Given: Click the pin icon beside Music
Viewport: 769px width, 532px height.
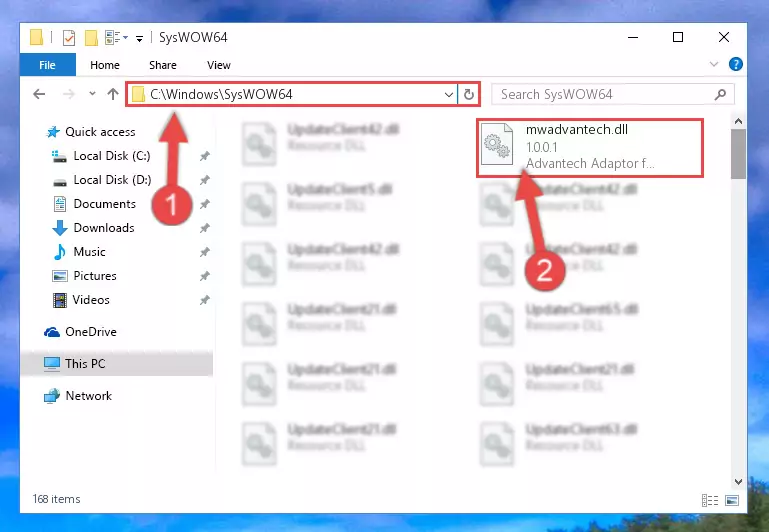Looking at the screenshot, I should coord(205,252).
